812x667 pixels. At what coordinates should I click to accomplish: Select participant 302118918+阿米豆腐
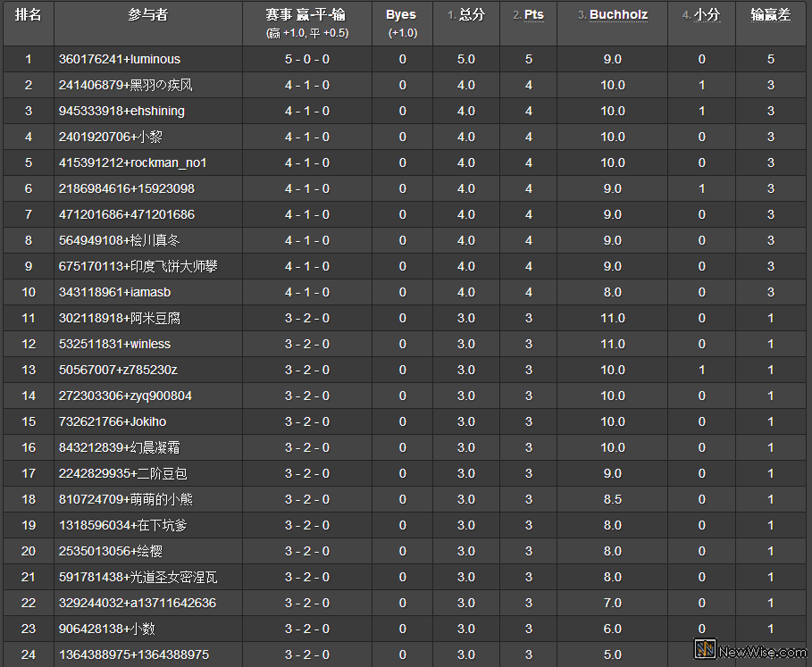click(120, 318)
